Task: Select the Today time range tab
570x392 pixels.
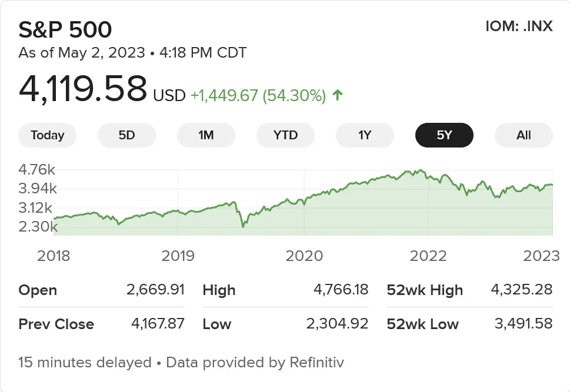Action: click(x=47, y=135)
